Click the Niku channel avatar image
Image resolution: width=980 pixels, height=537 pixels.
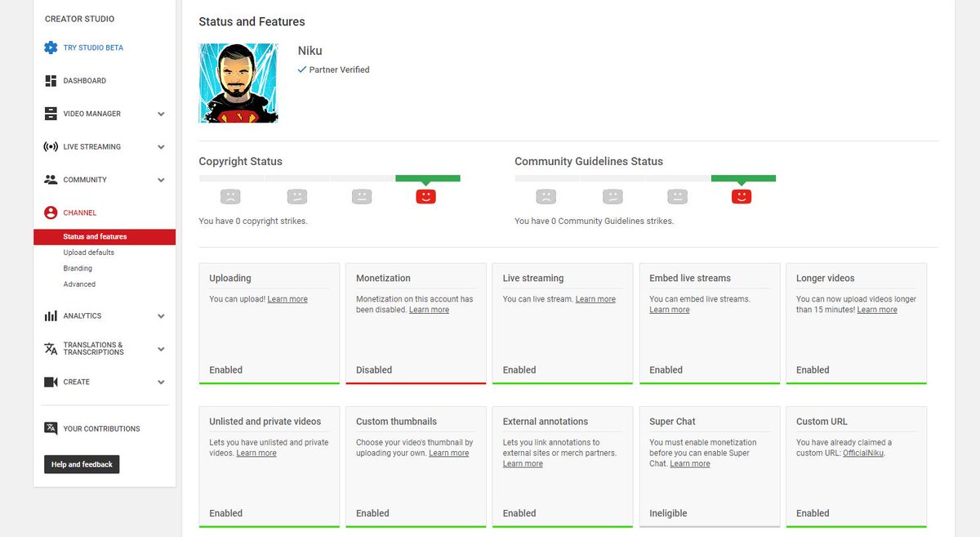coord(238,83)
